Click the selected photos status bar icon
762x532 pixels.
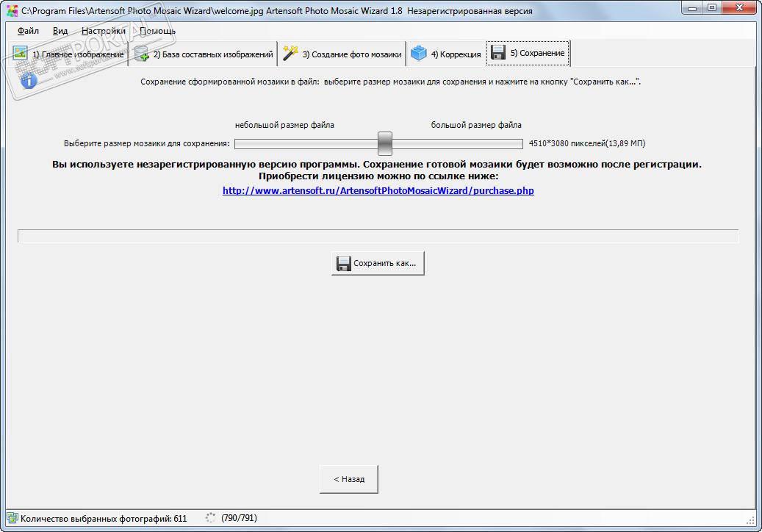click(x=12, y=518)
